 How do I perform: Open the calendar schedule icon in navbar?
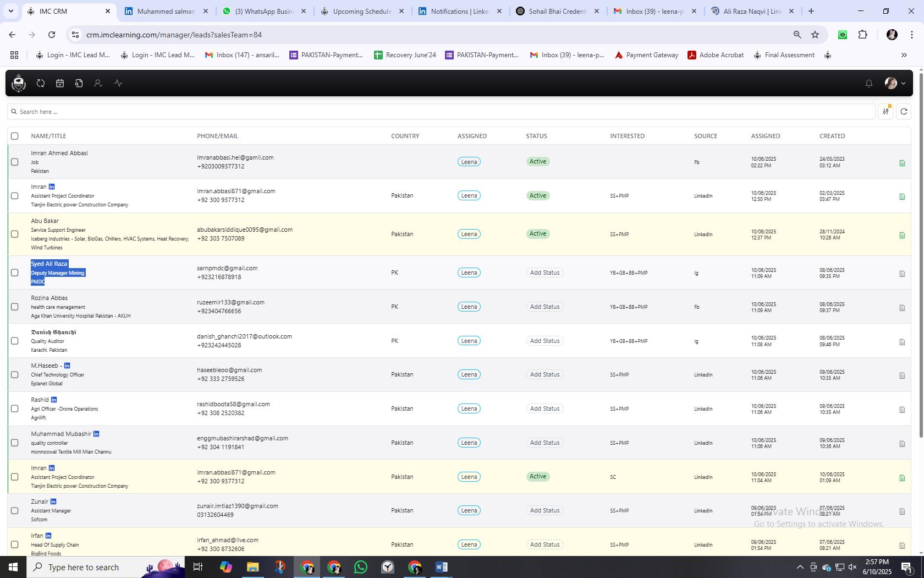60,83
